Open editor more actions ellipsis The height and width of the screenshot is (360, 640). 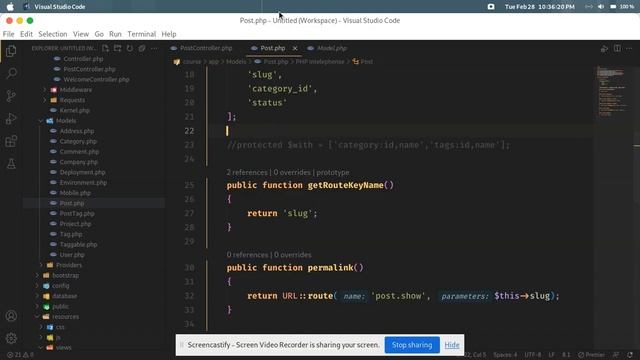pos(629,48)
